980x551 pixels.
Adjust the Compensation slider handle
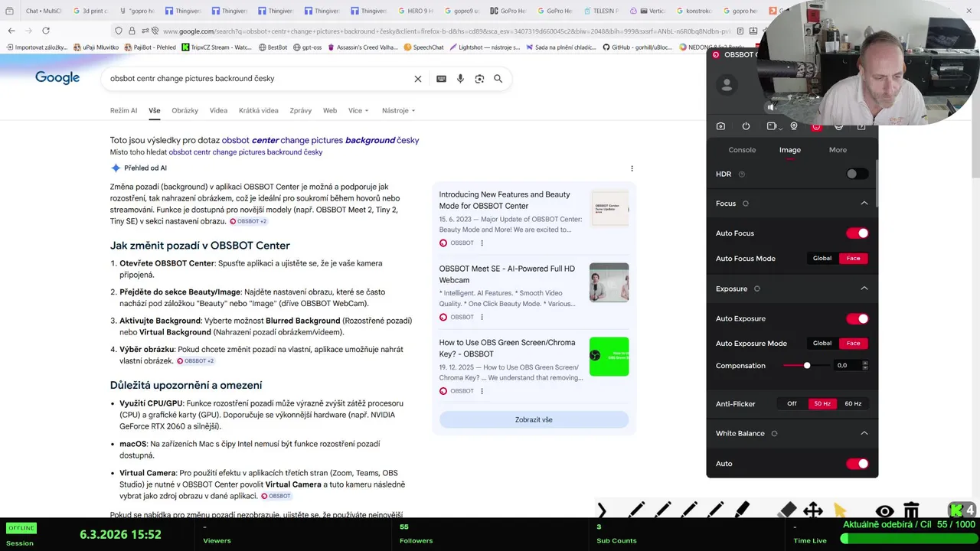pyautogui.click(x=807, y=366)
